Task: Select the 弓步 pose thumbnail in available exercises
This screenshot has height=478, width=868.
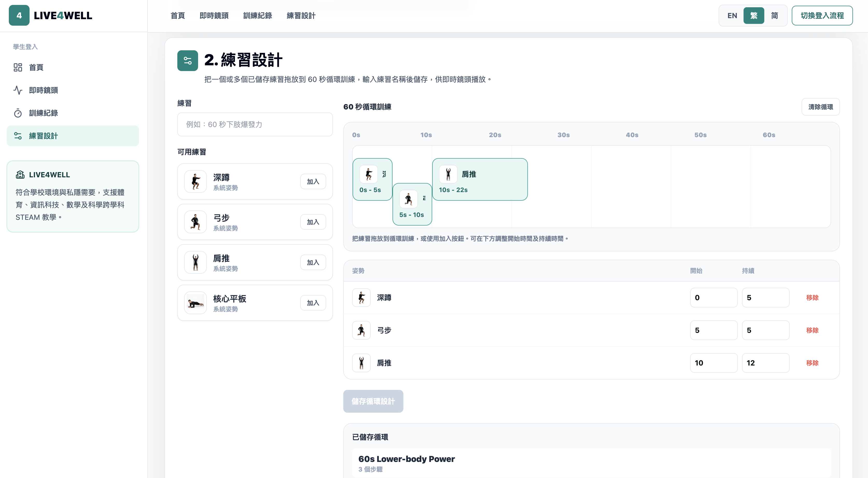Action: pyautogui.click(x=195, y=222)
